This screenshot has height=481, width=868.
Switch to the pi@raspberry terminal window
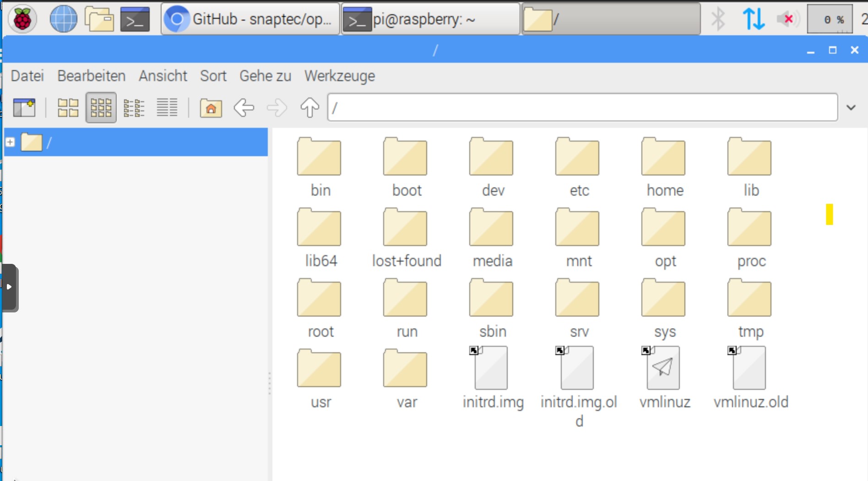[430, 19]
